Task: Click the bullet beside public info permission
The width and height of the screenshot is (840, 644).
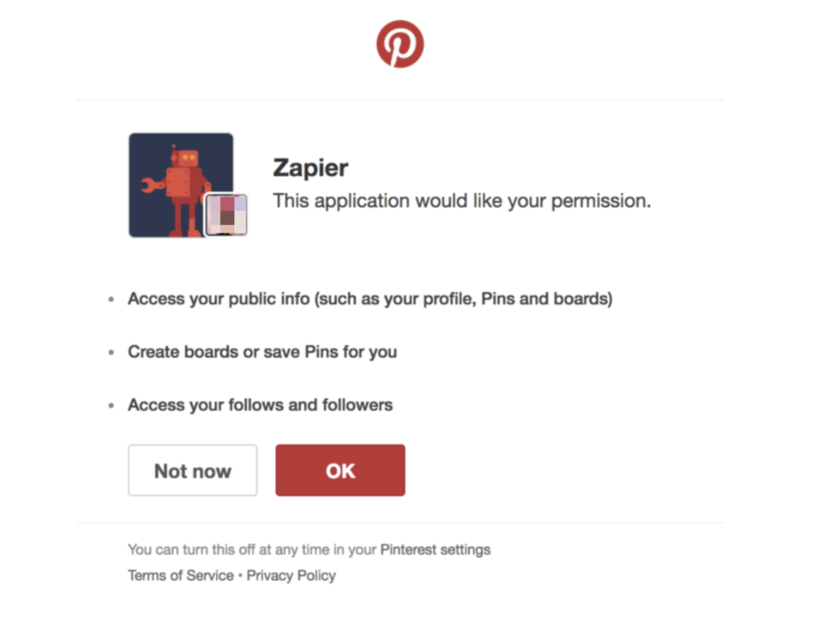Action: pyautogui.click(x=111, y=299)
